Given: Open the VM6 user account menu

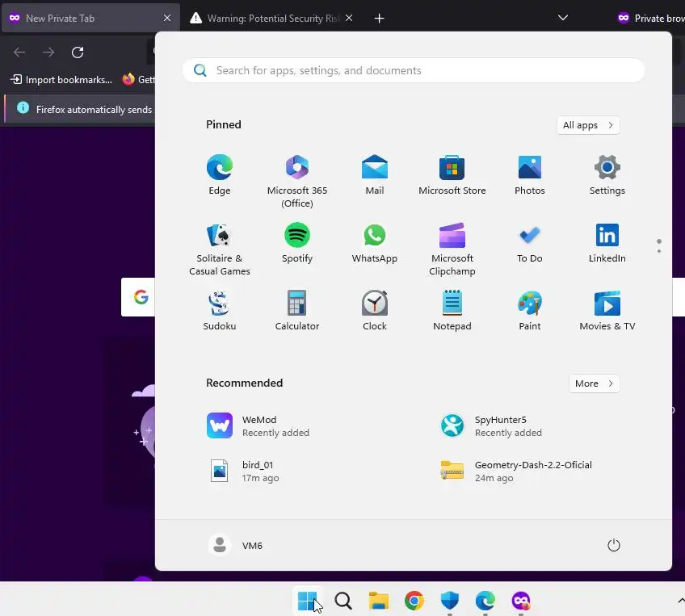Looking at the screenshot, I should coord(236,545).
